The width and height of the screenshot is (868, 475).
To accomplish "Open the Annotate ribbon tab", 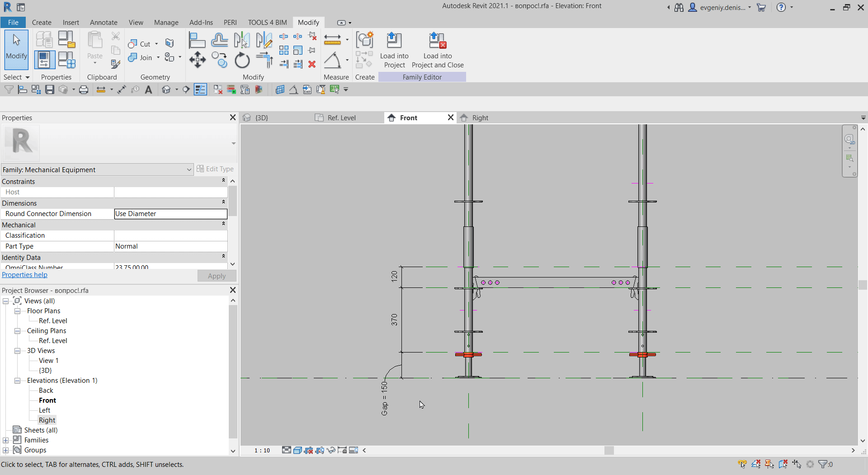I will pos(104,23).
